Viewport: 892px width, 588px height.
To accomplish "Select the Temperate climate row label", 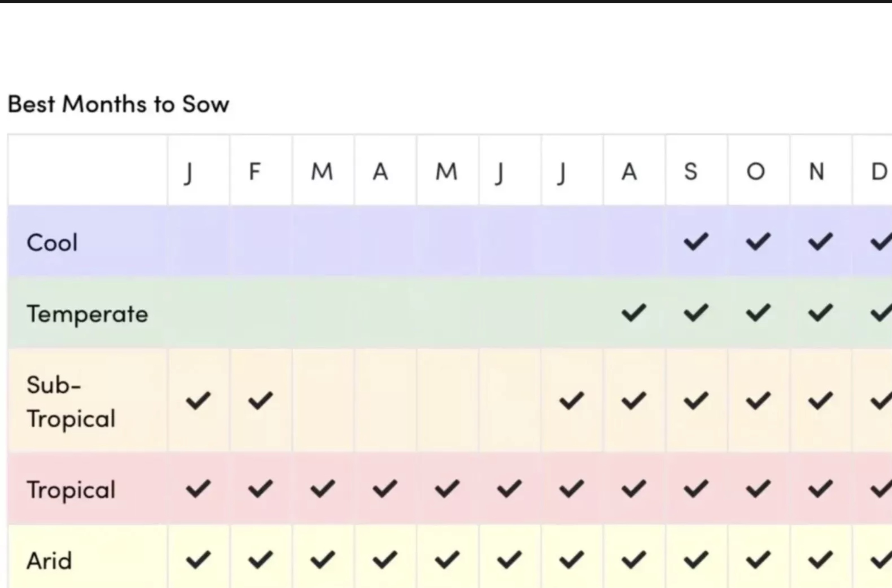I will click(87, 314).
